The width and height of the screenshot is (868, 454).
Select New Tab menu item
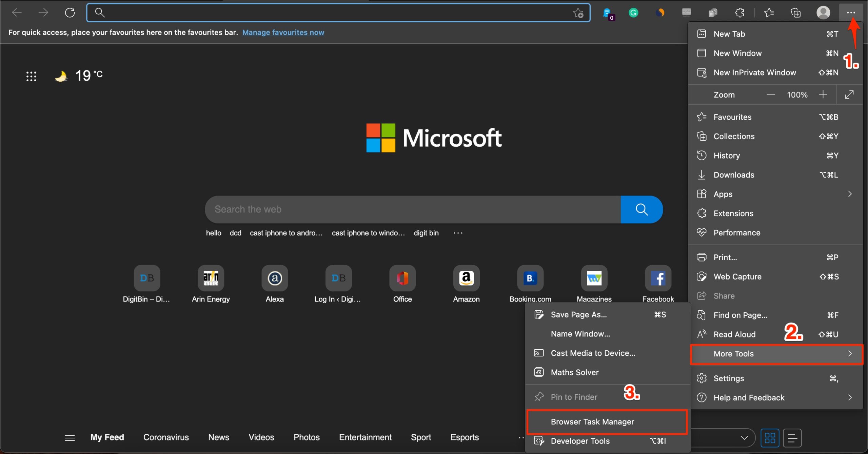pos(776,34)
